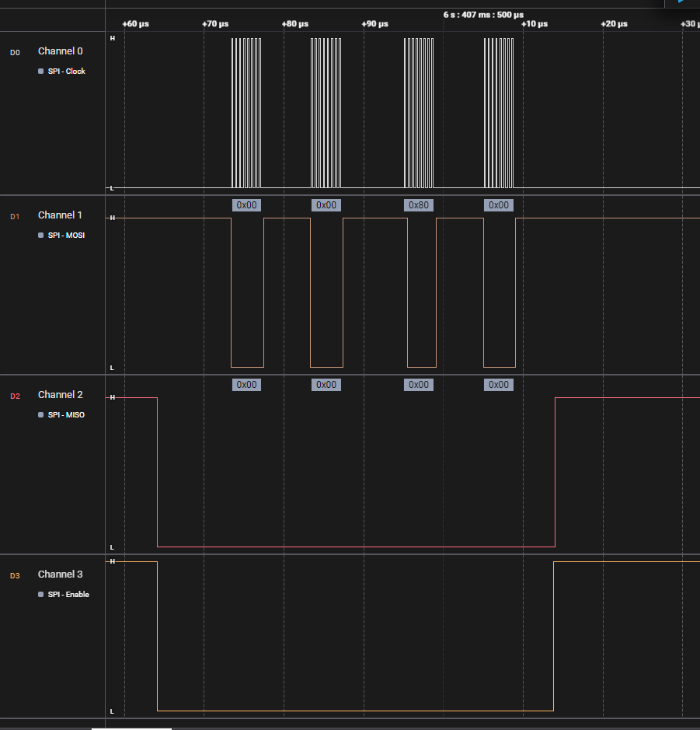Click the last 0x00 MISO data bubble
The height and width of the screenshot is (730, 700).
tap(498, 385)
